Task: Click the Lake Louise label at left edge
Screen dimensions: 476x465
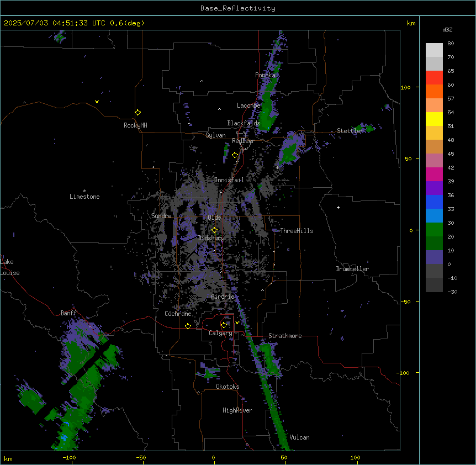Action: tap(10, 267)
